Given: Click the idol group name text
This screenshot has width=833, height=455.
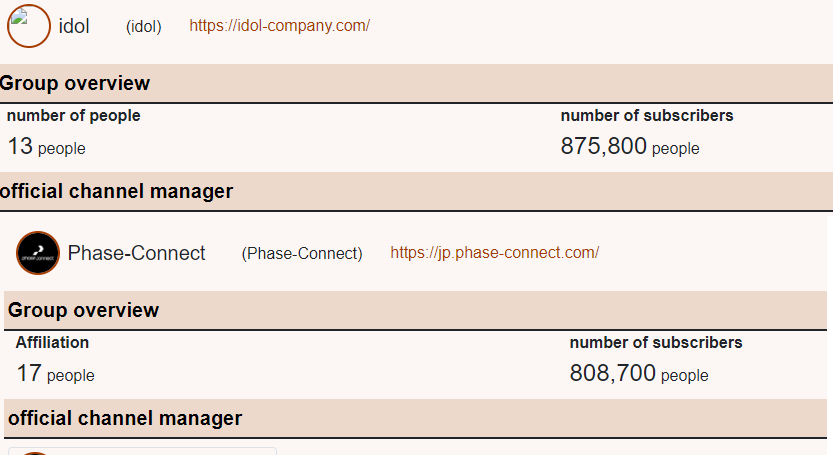Looking at the screenshot, I should coord(74,26).
